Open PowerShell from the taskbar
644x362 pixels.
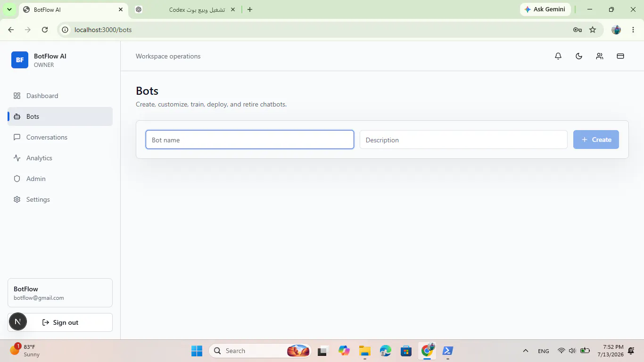pyautogui.click(x=448, y=351)
